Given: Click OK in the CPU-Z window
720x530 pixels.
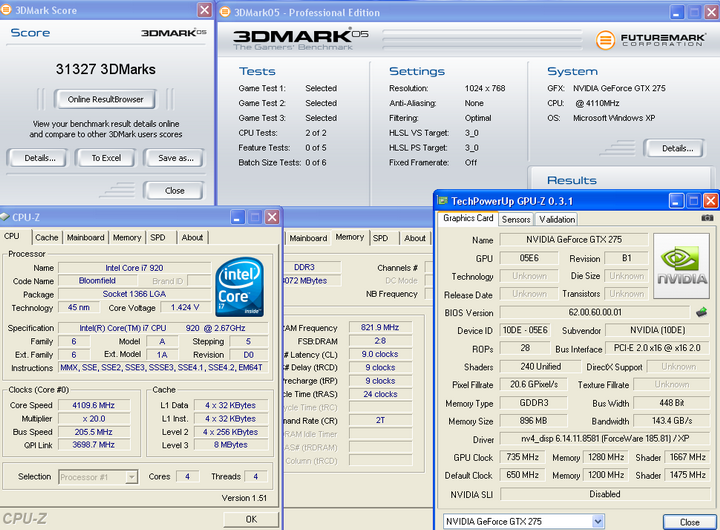Looking at the screenshot, I should (251, 519).
